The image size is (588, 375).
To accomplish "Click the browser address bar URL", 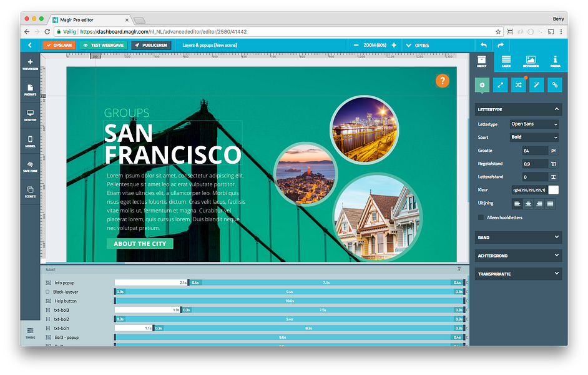I will click(x=164, y=31).
